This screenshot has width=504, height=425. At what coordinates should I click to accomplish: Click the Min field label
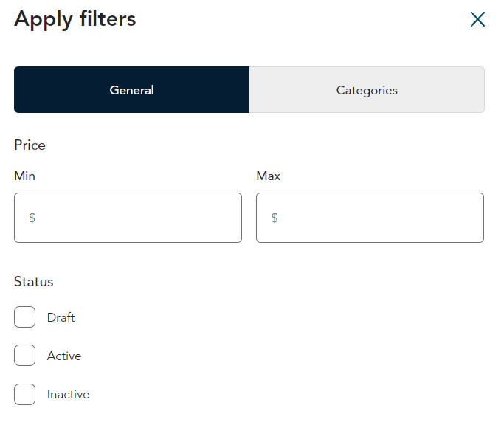tap(25, 176)
